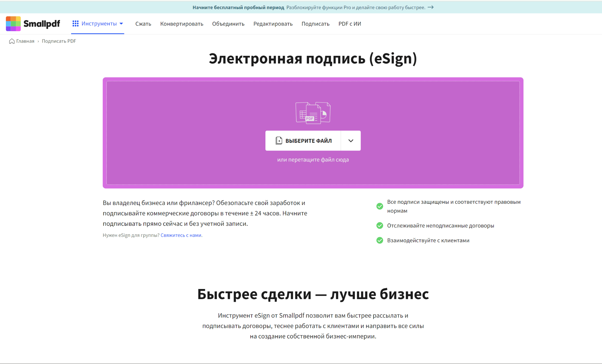The width and height of the screenshot is (602, 364).
Task: Click the green checkmark beside Отслеживайте неподписанные договоры
Action: 379,226
